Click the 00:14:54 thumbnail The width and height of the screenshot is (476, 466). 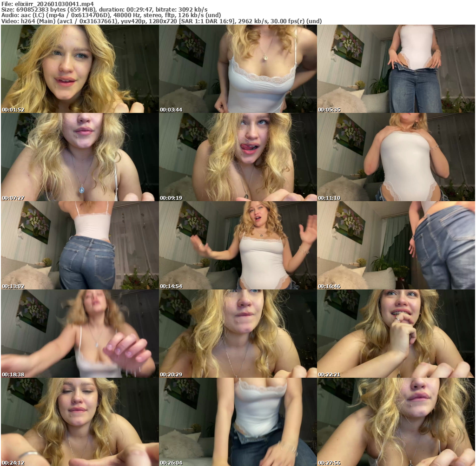pyautogui.click(x=238, y=245)
